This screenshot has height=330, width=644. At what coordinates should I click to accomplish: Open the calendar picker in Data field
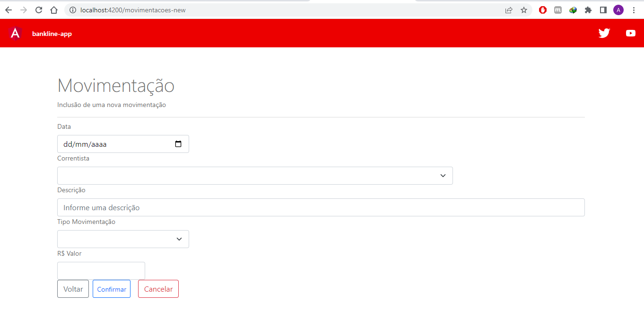[178, 144]
